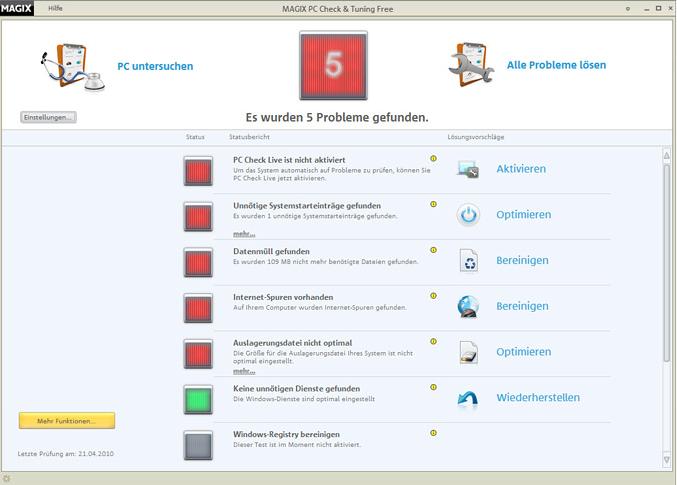Click the recycle document icon for Datenmüll

(468, 261)
